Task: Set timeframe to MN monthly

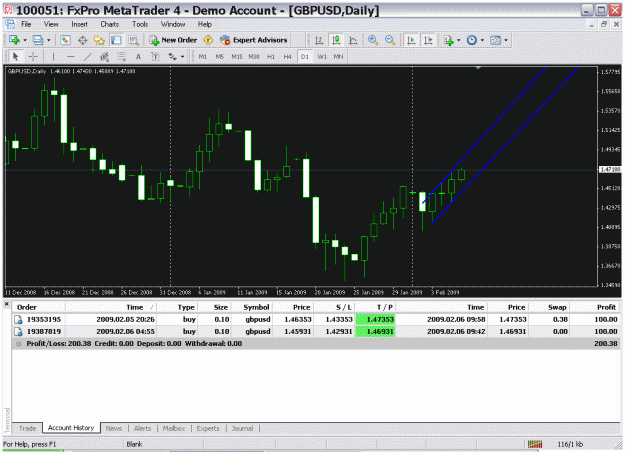Action: (338, 57)
